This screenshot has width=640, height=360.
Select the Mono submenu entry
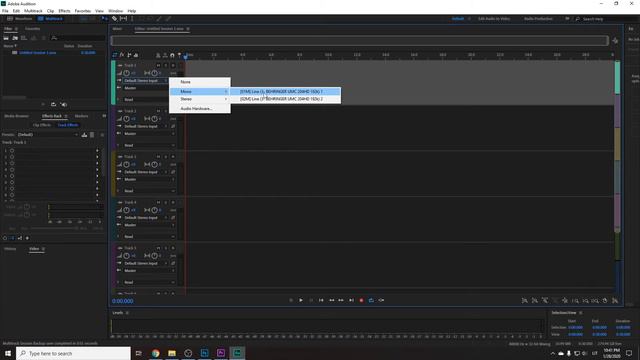(200, 91)
